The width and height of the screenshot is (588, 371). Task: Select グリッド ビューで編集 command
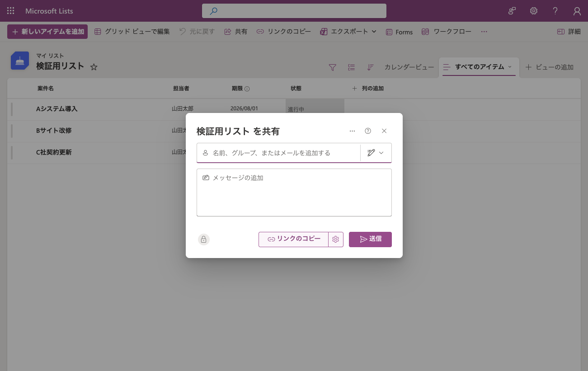(x=132, y=32)
